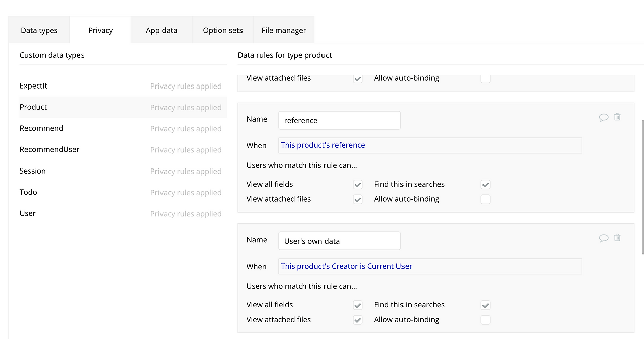Image resolution: width=644 pixels, height=339 pixels.
Task: Click the rule name field containing 'reference'
Action: point(340,120)
